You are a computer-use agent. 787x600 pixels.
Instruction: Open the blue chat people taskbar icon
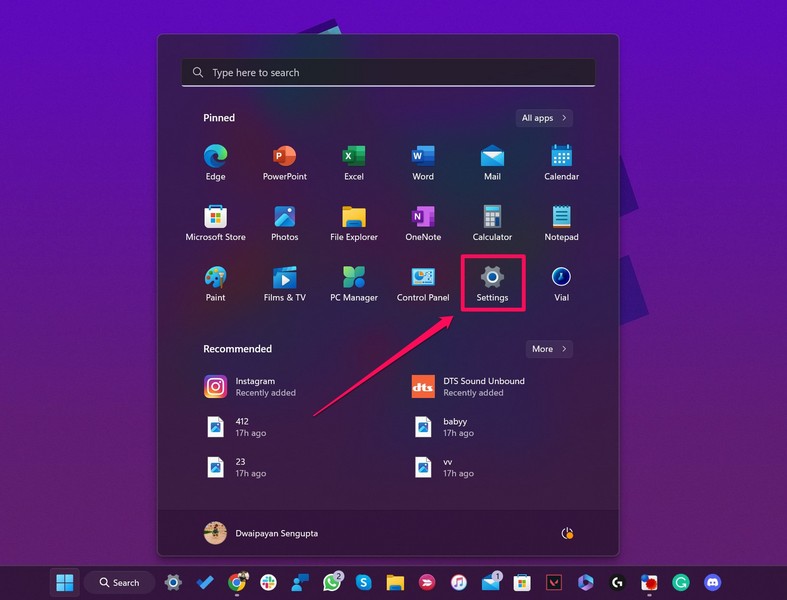point(300,582)
